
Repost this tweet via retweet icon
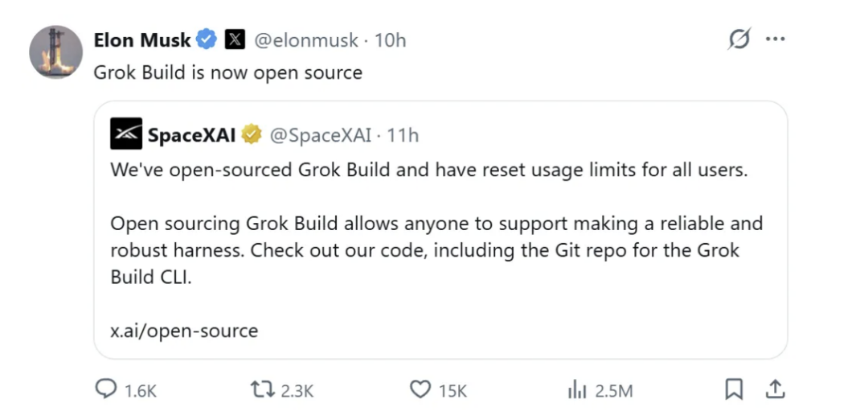coord(262,390)
